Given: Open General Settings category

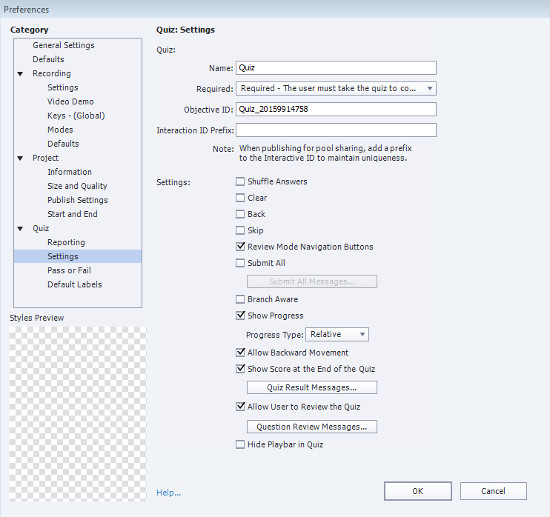Looking at the screenshot, I should (63, 45).
